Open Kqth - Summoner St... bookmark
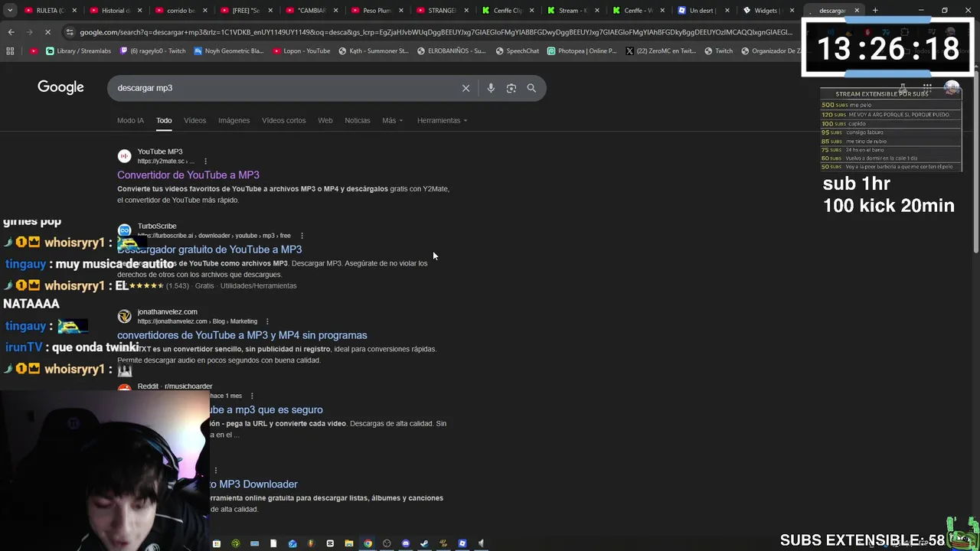Viewport: 980px width, 551px height. click(373, 51)
